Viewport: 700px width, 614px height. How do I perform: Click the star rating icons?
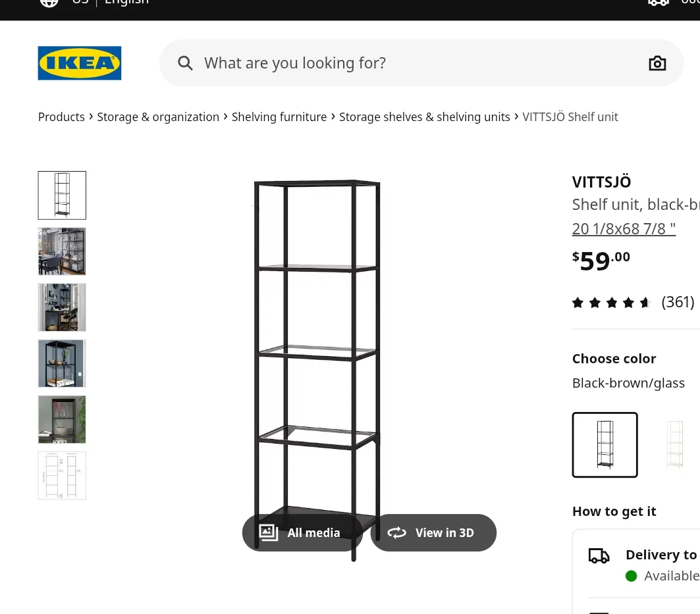pos(610,303)
